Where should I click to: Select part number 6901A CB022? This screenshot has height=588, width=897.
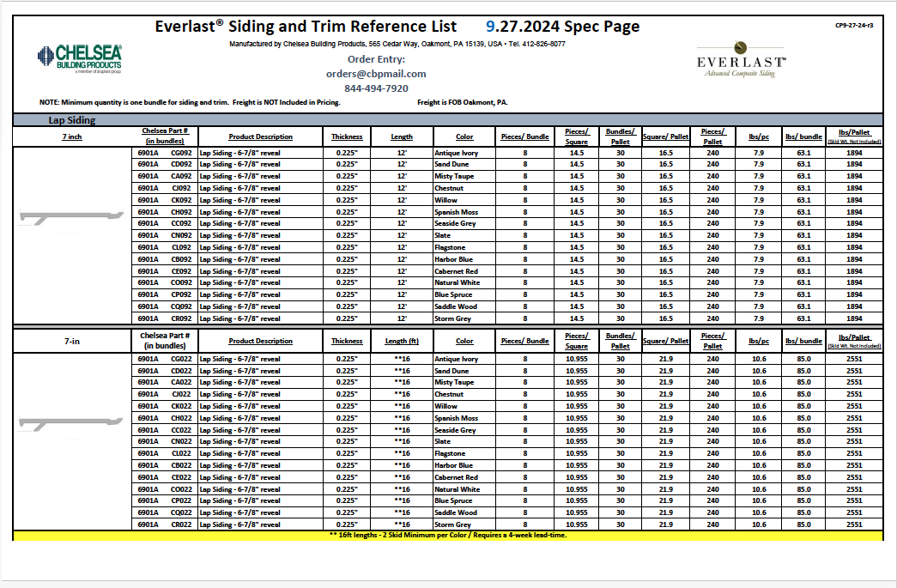(x=165, y=465)
